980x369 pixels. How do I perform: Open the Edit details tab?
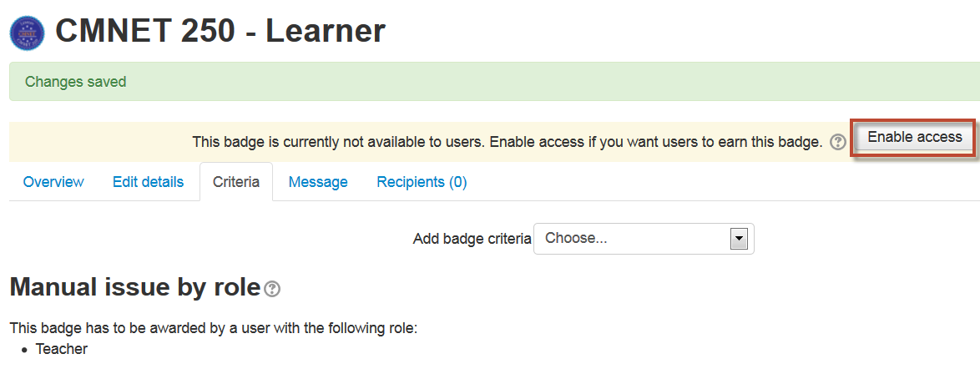(x=148, y=182)
